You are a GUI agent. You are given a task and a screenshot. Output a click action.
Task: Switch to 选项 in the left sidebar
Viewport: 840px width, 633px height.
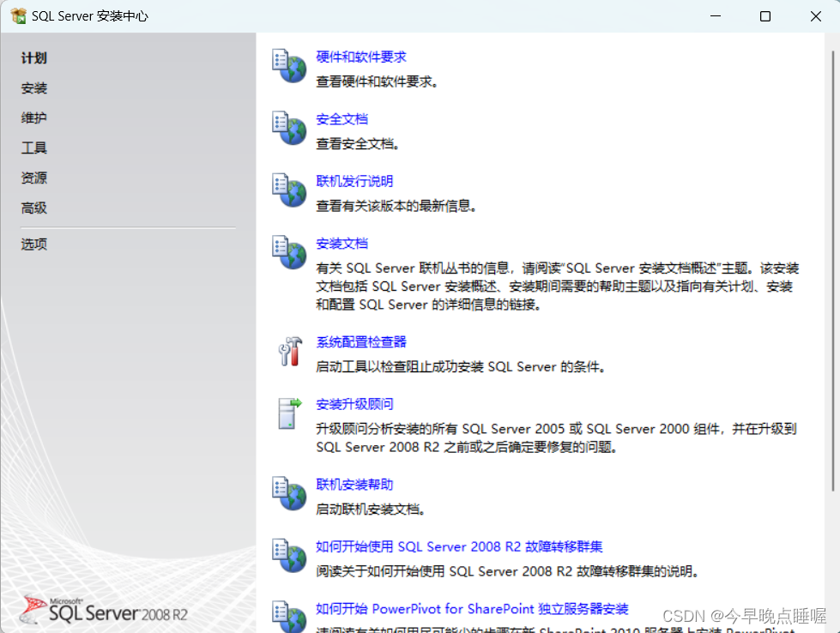point(34,244)
